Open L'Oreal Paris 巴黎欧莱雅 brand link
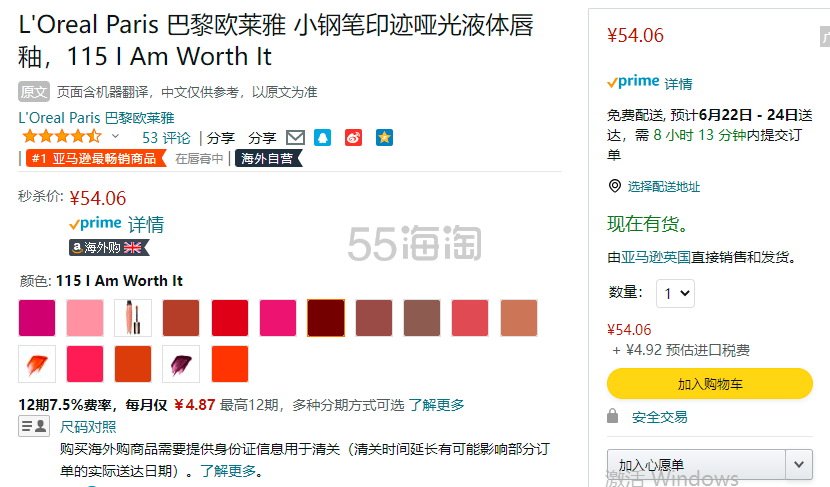The image size is (830, 487). pyautogui.click(x=96, y=118)
